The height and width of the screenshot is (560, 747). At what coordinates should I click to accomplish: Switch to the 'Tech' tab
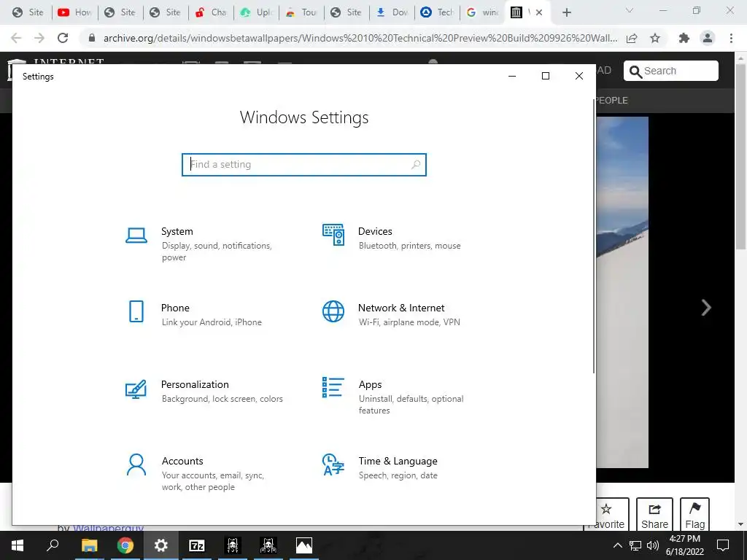pos(438,12)
